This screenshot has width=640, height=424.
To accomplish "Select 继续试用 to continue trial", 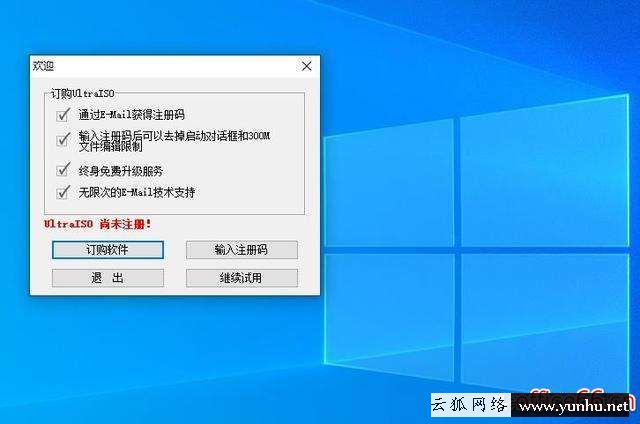I will pos(242,278).
